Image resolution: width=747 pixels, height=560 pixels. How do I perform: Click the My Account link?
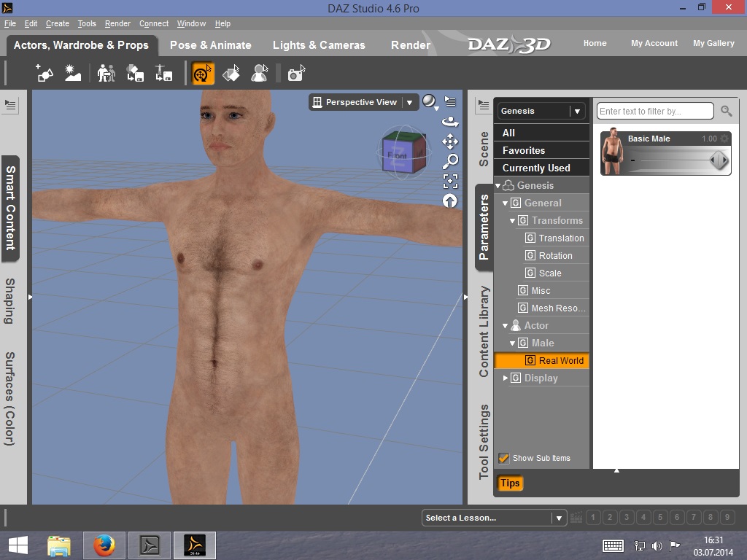654,43
